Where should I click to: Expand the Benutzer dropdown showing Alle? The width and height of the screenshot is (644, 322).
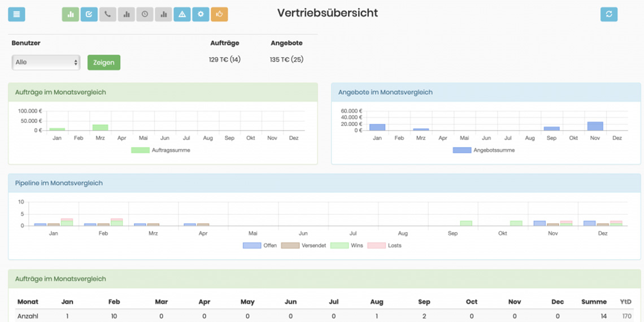pos(46,62)
